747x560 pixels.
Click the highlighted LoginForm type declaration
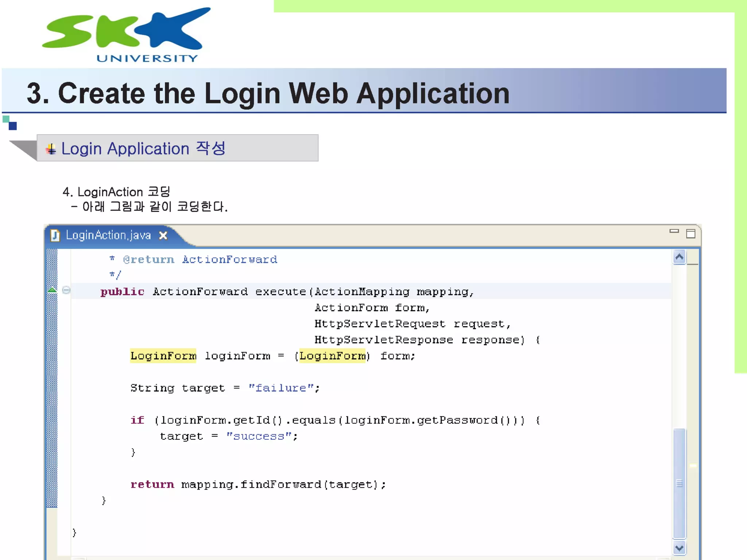tap(163, 356)
